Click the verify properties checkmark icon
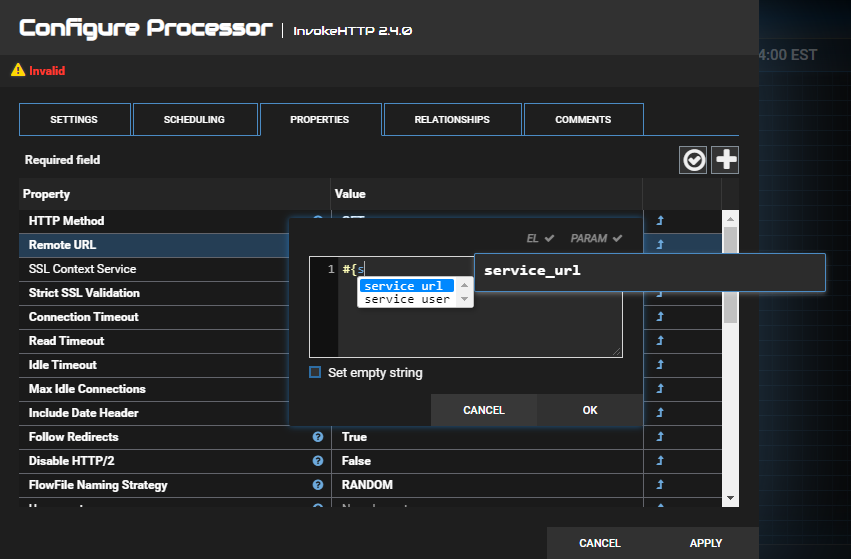 click(693, 160)
